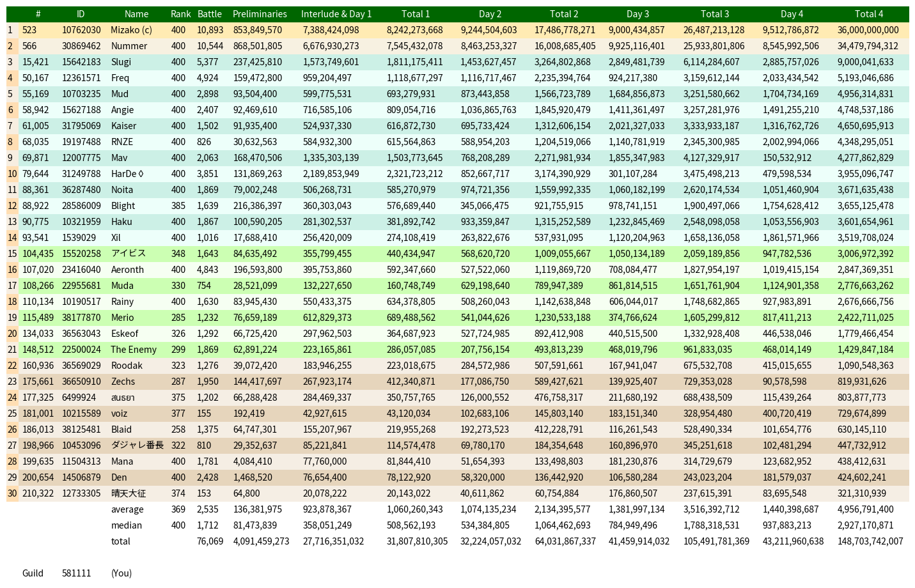Select the 'Total 3' column header
The width and height of the screenshot is (915, 588).
715,14
